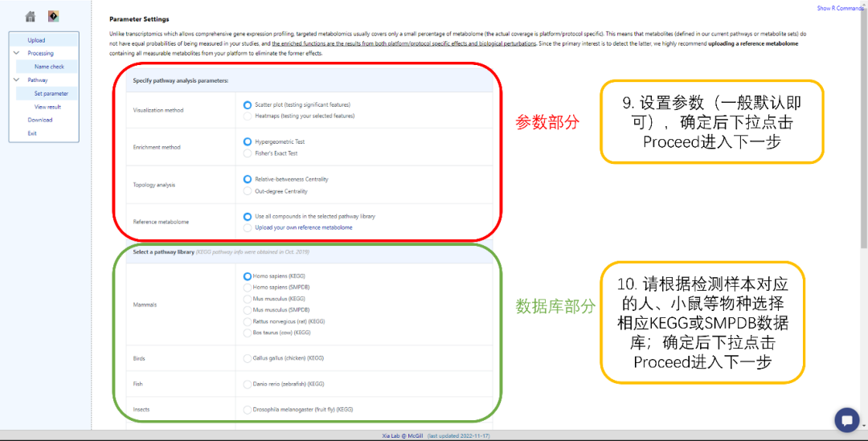868x441 pixels.
Task: Open Pathway navigation item
Action: tap(38, 80)
